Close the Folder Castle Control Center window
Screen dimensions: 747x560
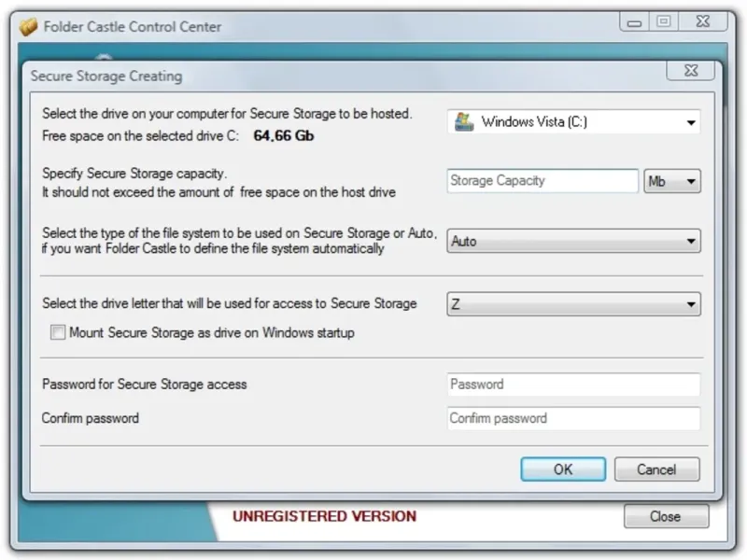[x=703, y=21]
